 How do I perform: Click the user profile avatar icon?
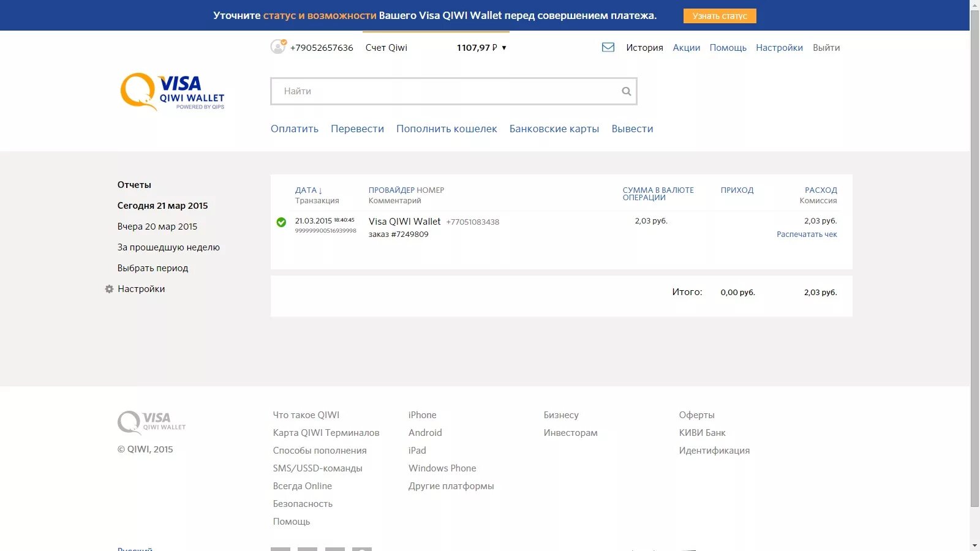point(278,47)
